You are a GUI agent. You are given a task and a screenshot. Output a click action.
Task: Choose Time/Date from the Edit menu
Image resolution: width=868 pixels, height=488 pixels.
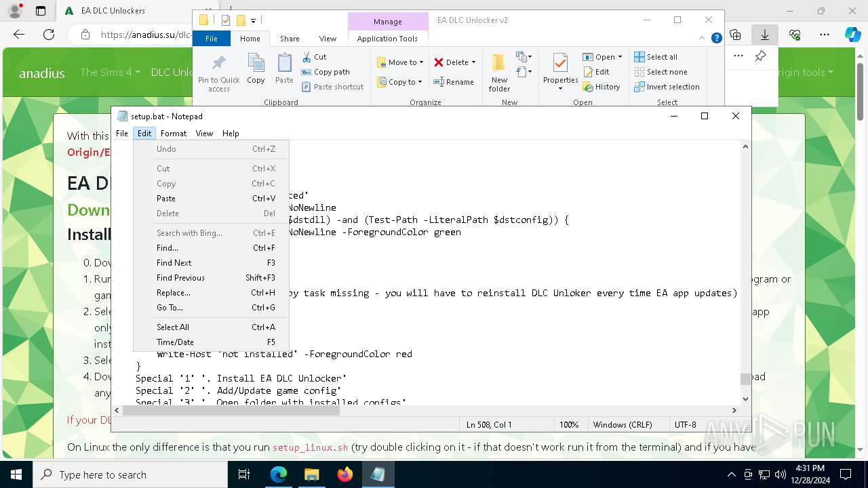pos(212,342)
